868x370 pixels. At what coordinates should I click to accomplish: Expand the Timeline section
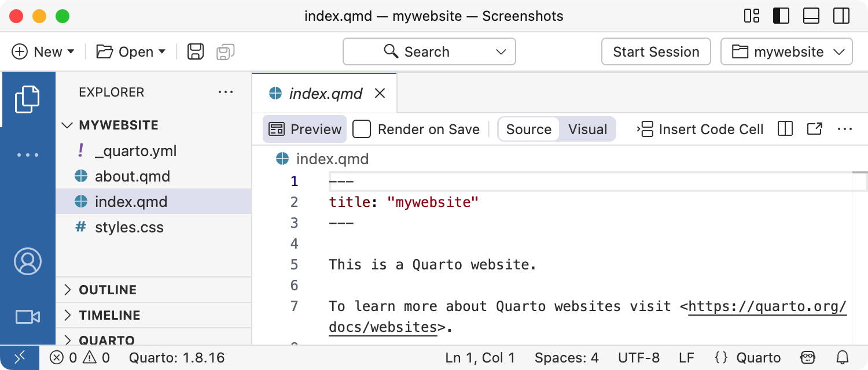(x=109, y=315)
